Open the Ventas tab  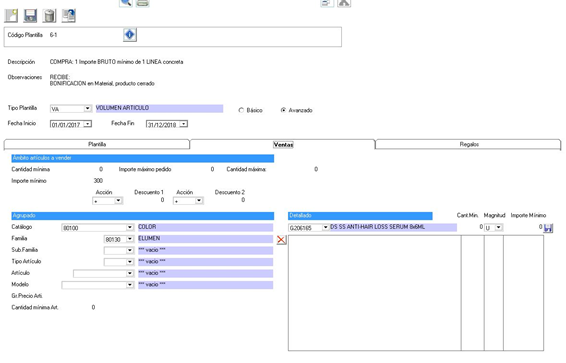click(x=283, y=145)
